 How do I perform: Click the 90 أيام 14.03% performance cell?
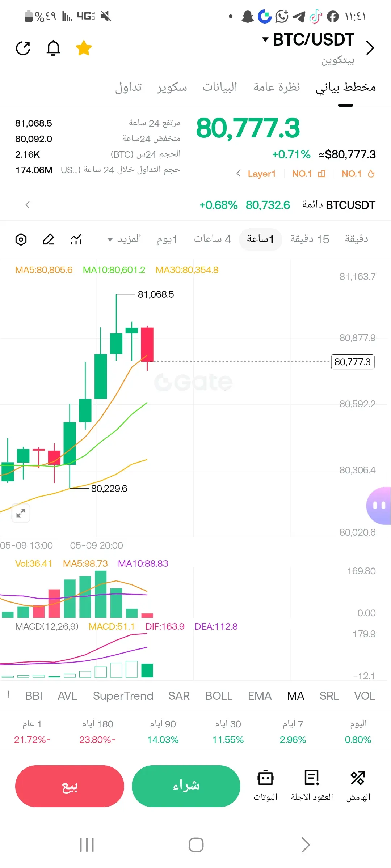coord(163,732)
